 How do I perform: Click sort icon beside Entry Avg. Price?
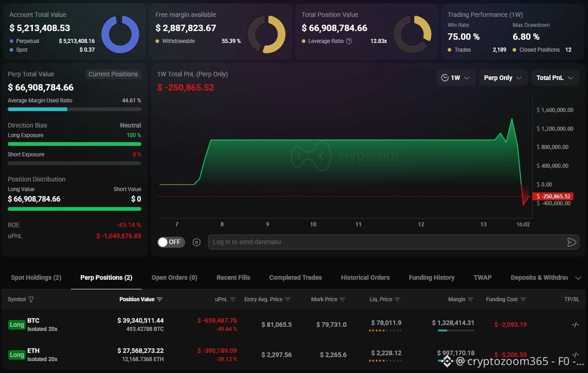[x=288, y=299]
